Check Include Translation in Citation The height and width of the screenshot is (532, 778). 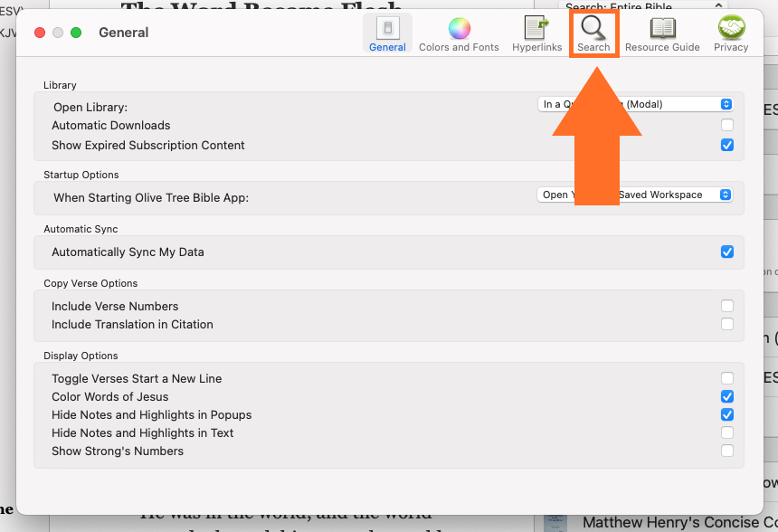(726, 325)
